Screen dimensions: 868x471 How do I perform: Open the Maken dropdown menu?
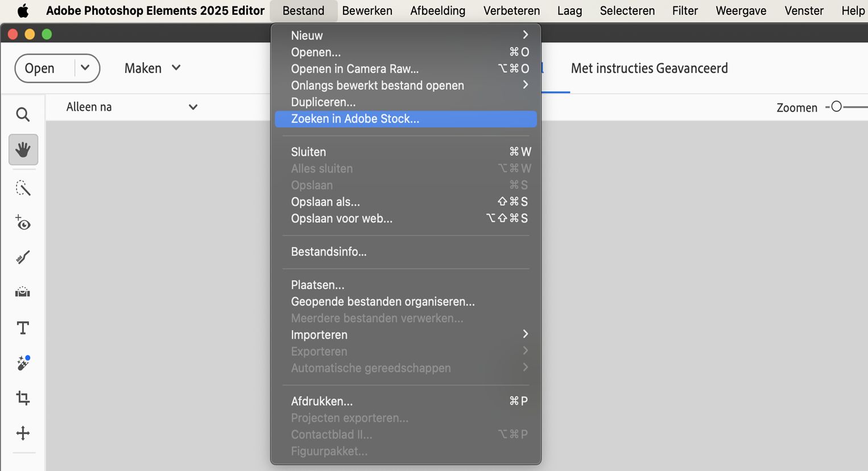point(152,68)
